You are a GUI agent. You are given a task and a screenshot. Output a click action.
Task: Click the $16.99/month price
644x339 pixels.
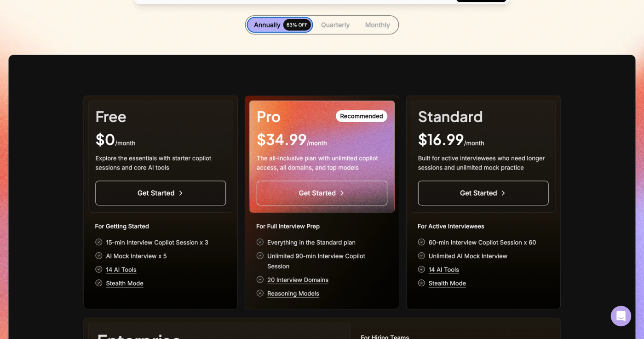click(x=451, y=140)
